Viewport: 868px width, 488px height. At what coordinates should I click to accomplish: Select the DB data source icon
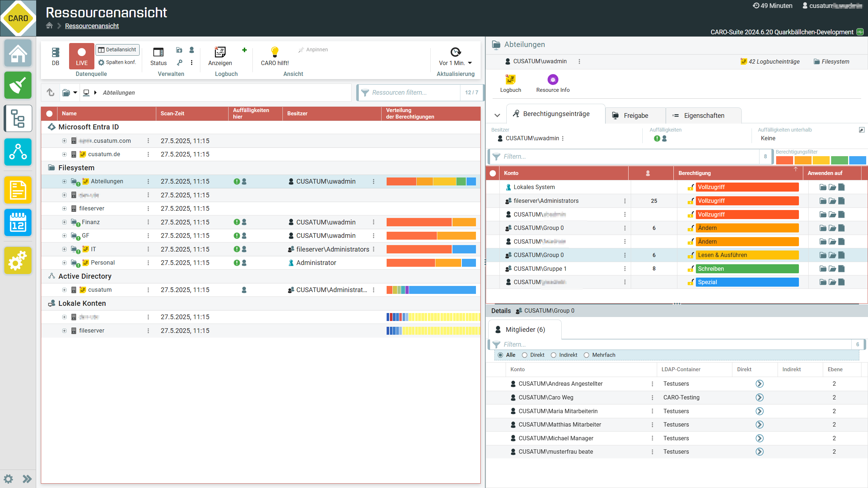click(55, 56)
